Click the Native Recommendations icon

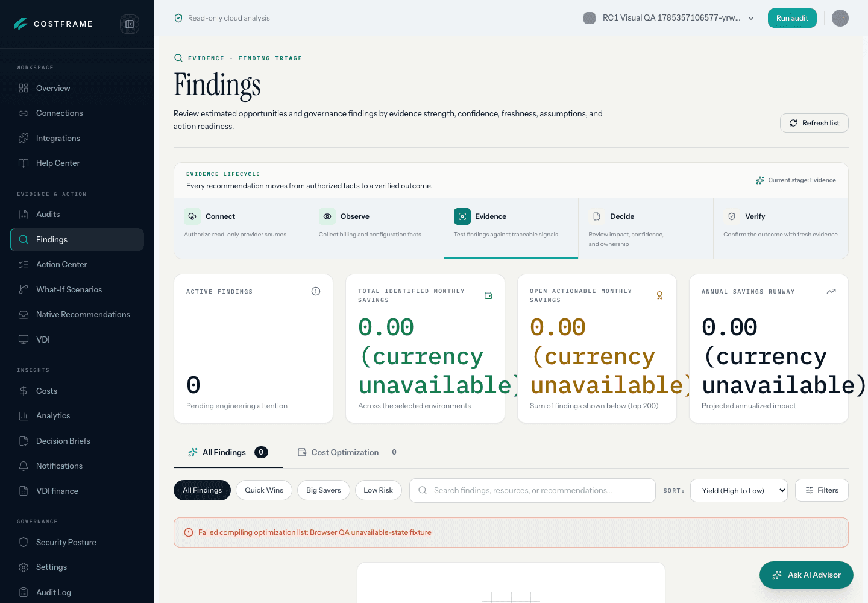[24, 315]
